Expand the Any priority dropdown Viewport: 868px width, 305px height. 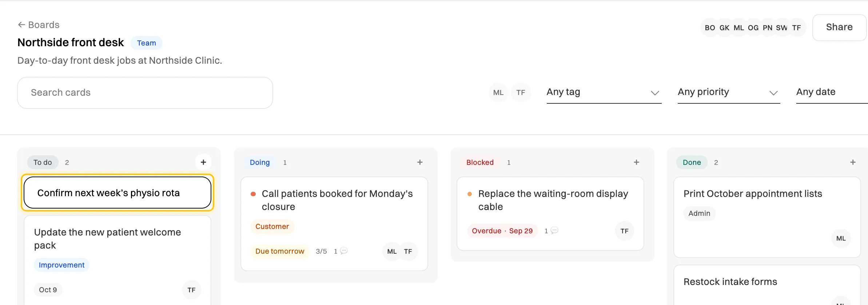tap(729, 92)
